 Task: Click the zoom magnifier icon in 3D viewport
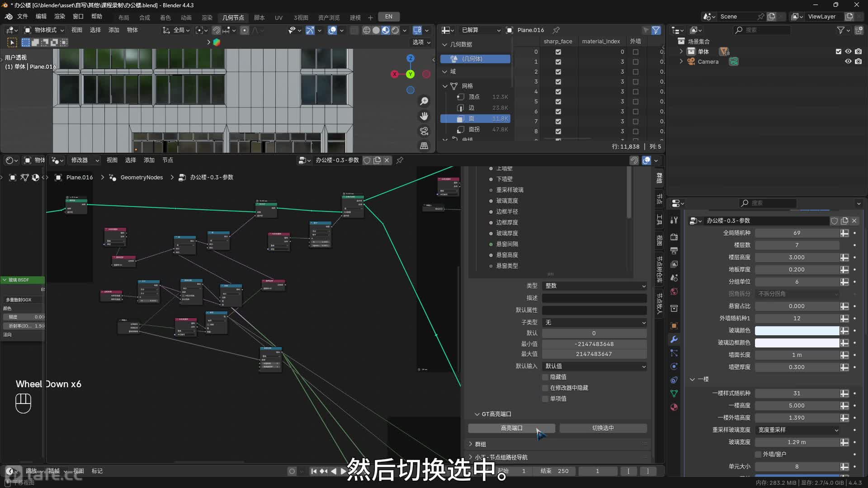tap(424, 101)
